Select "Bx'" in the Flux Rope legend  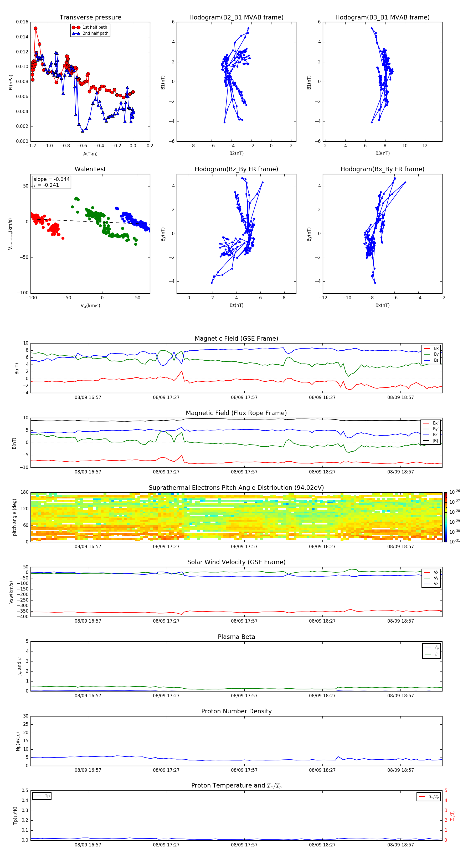click(x=431, y=423)
